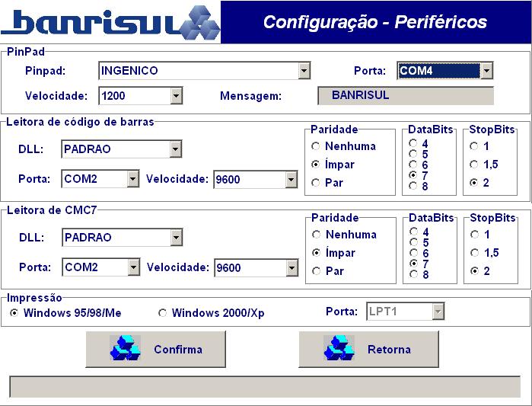The width and height of the screenshot is (532, 406).
Task: Click the 'Configuração - Periféricos' title text
Action: coord(375,22)
